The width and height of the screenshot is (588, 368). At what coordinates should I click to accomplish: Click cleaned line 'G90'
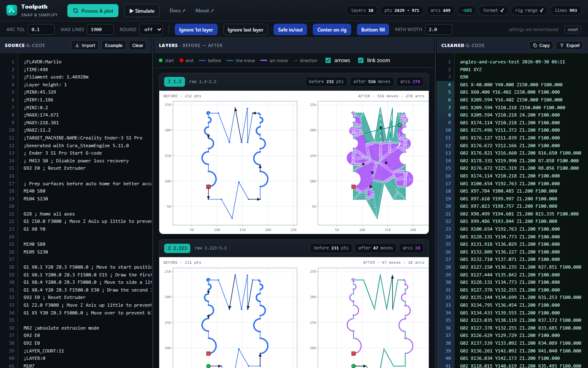(464, 77)
